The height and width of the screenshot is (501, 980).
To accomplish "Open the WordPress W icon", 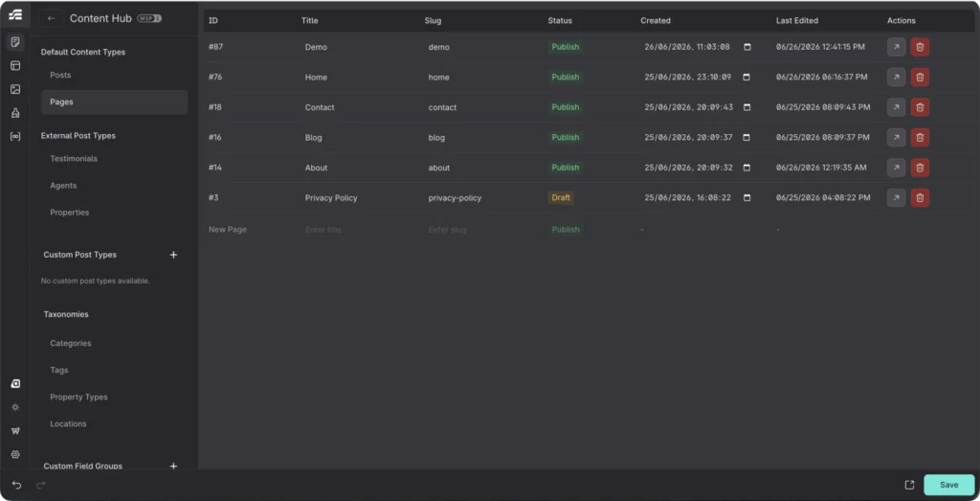I will (15, 431).
